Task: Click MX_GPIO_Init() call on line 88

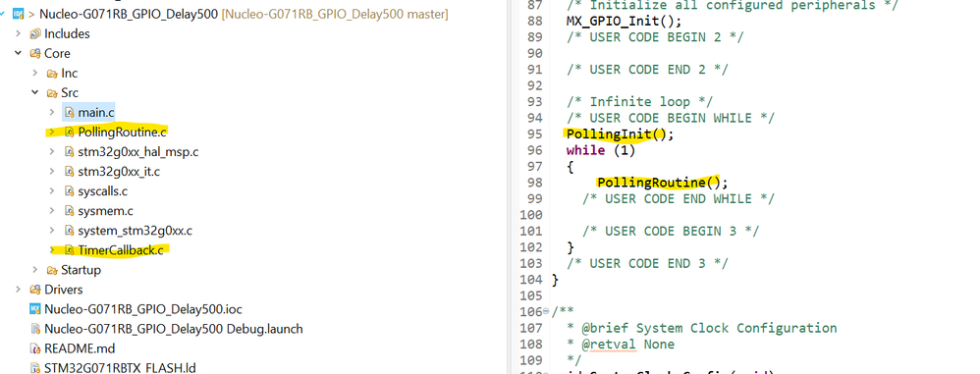Action: (624, 22)
